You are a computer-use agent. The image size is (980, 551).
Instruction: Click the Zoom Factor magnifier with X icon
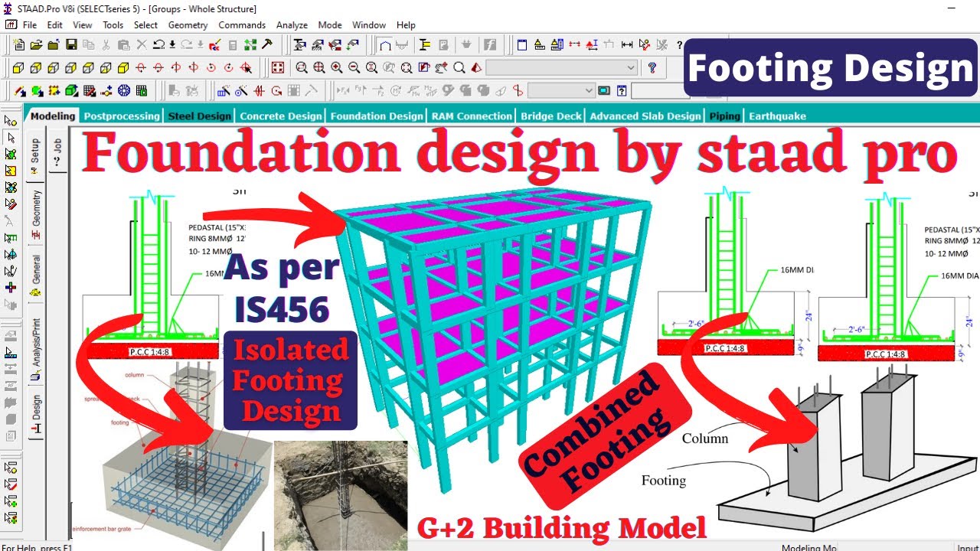coord(371,67)
